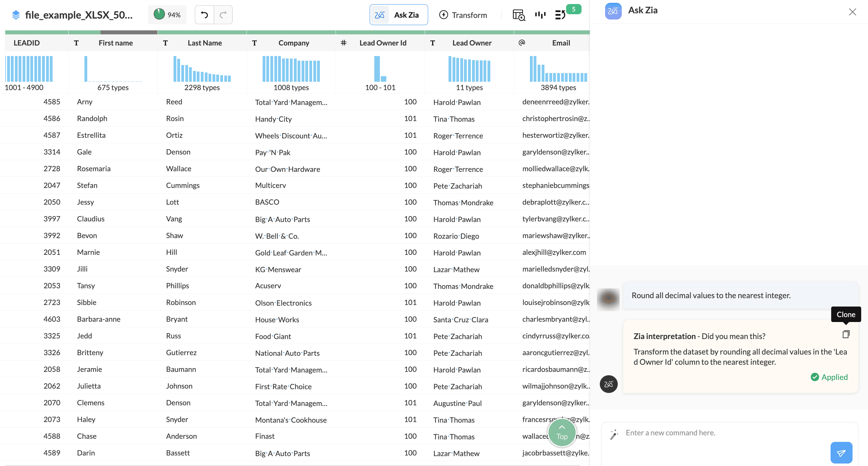Open Email column @ type icon
Screen dimensions: 868x466
pos(522,43)
